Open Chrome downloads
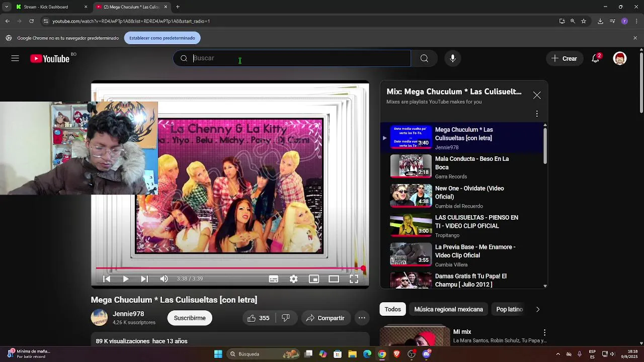The width and height of the screenshot is (644, 362). pos(600,21)
